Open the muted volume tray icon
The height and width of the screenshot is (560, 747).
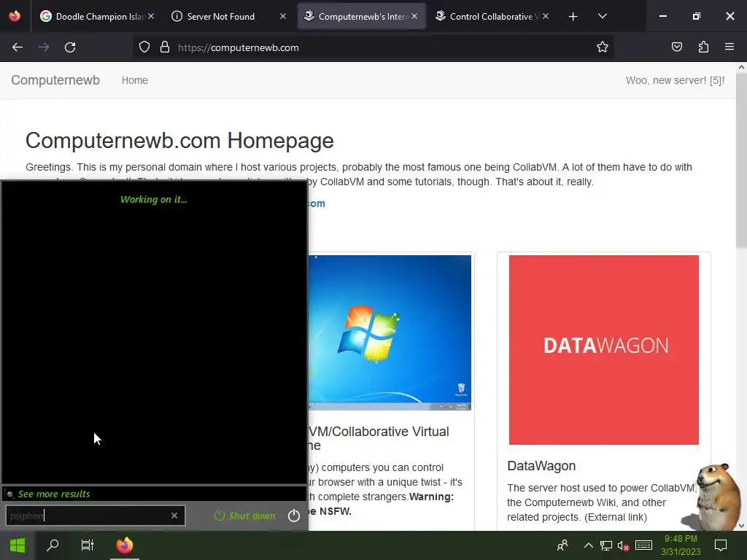tap(623, 545)
